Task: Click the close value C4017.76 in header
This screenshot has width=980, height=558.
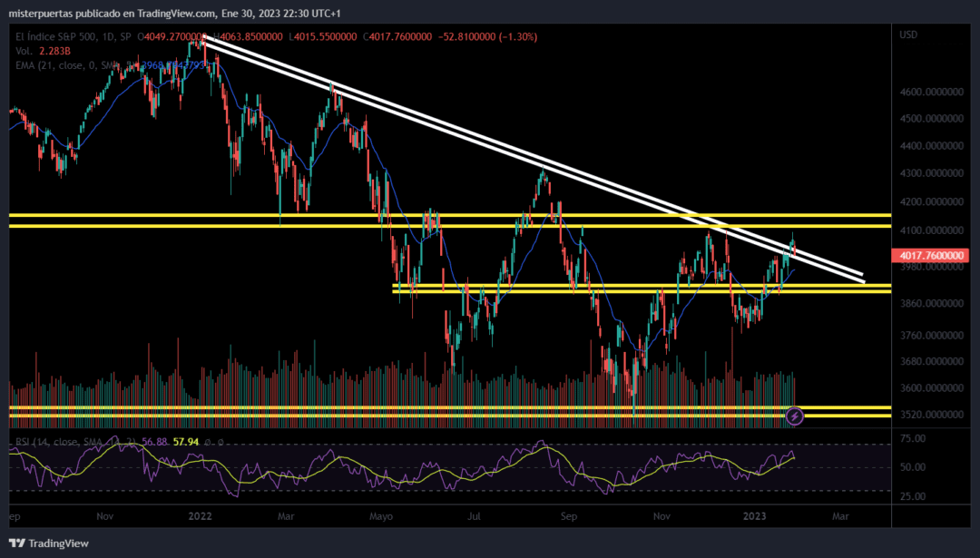Action: pyautogui.click(x=397, y=37)
